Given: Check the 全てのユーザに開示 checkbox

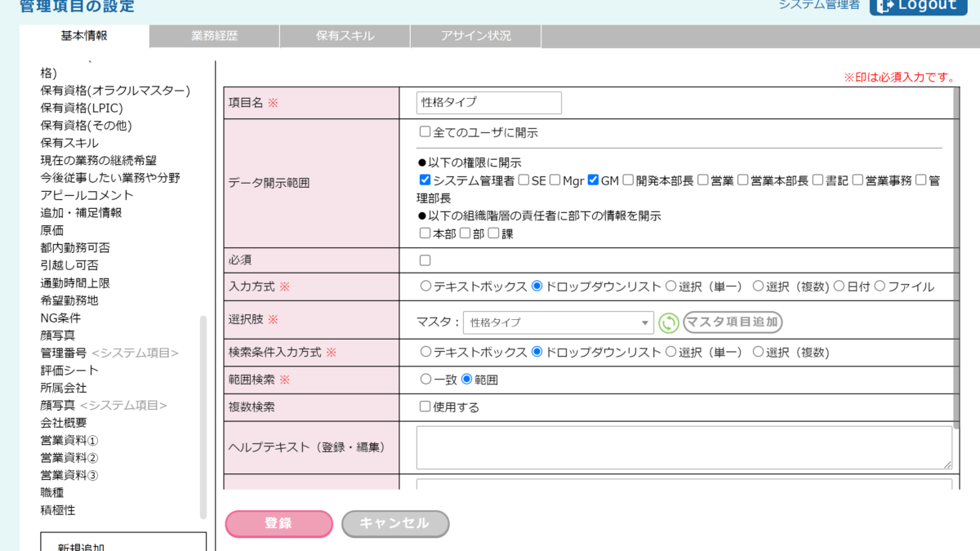Looking at the screenshot, I should pyautogui.click(x=425, y=132).
